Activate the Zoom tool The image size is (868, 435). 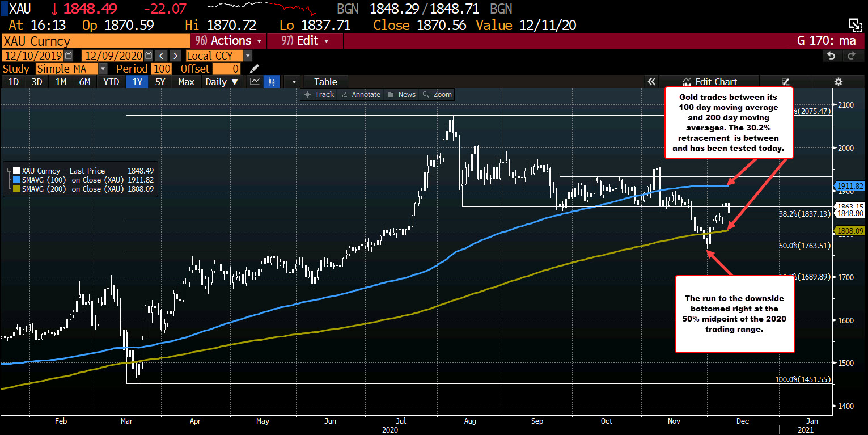(438, 94)
